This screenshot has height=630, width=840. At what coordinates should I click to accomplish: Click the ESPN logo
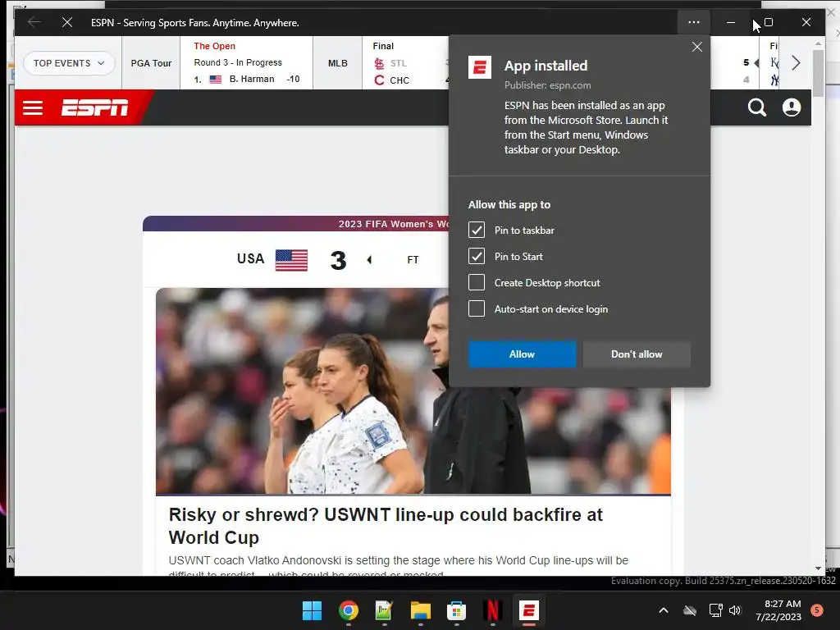tap(95, 107)
